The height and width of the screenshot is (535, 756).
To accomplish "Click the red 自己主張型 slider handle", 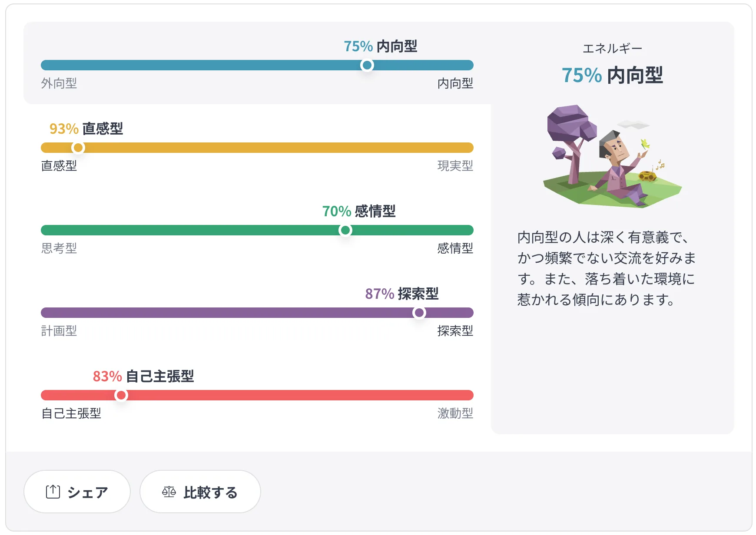I will (121, 395).
